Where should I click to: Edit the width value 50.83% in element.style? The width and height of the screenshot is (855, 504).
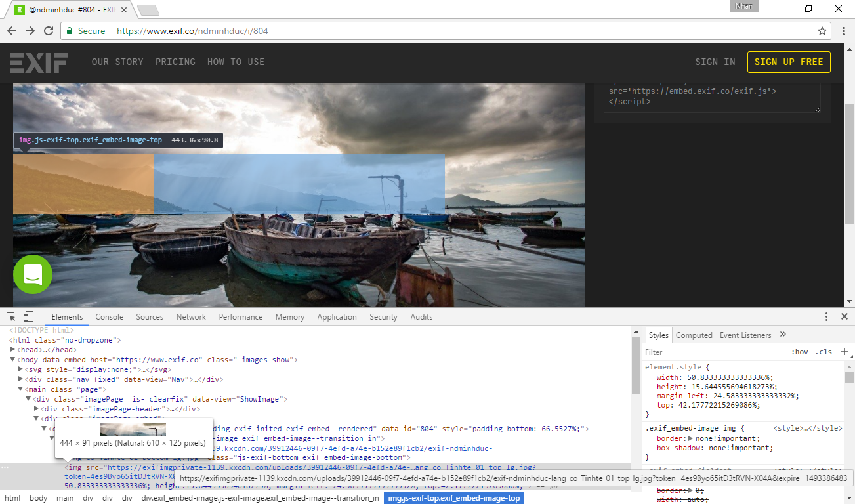click(730, 377)
